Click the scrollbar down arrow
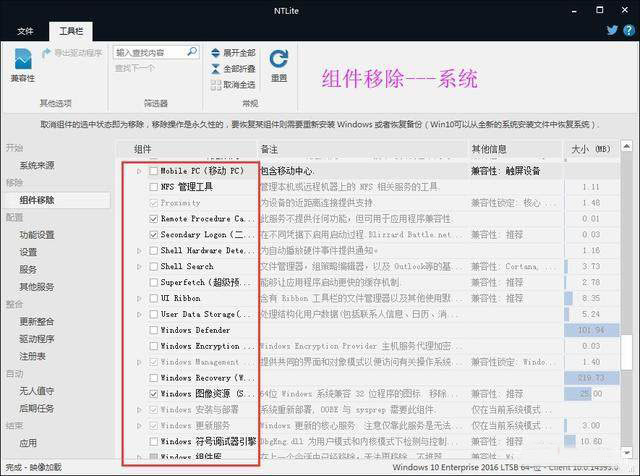The width and height of the screenshot is (640, 476). (x=627, y=452)
